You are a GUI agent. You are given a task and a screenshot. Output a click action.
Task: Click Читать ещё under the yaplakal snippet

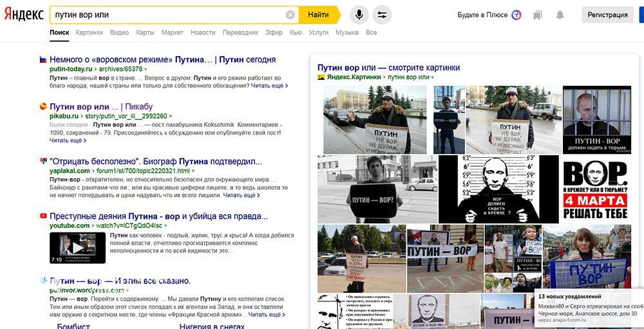pos(241,195)
